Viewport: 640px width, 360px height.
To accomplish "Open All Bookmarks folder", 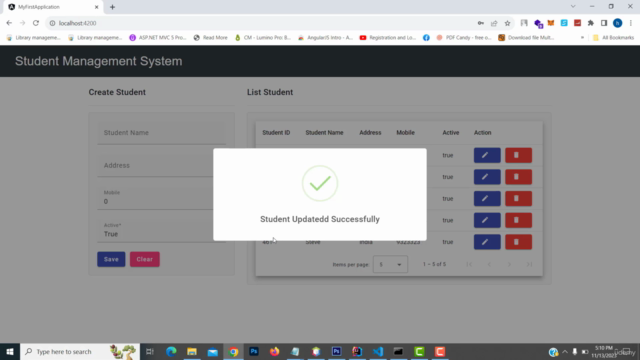I will 613,38.
